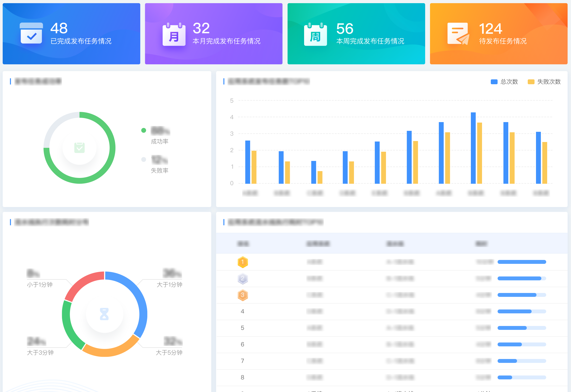The width and height of the screenshot is (571, 392).
Task: Click the monthly 月 calendar icon
Action: [174, 34]
